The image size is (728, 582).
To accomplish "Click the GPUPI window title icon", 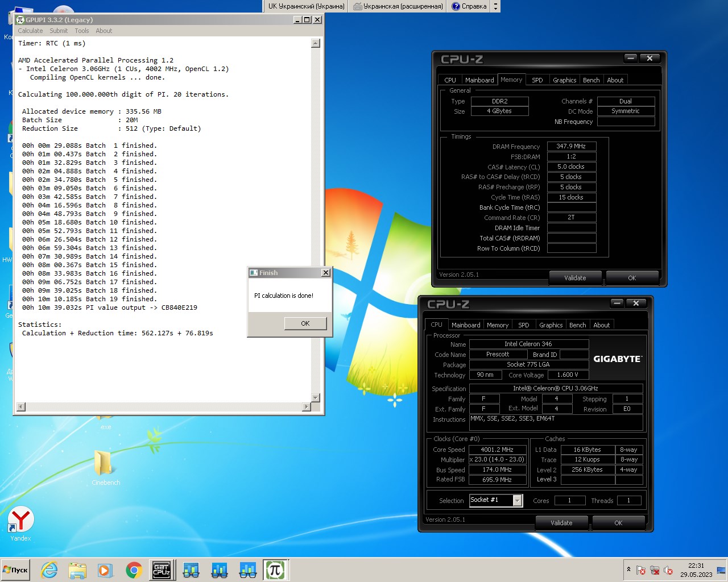I will 20,19.
